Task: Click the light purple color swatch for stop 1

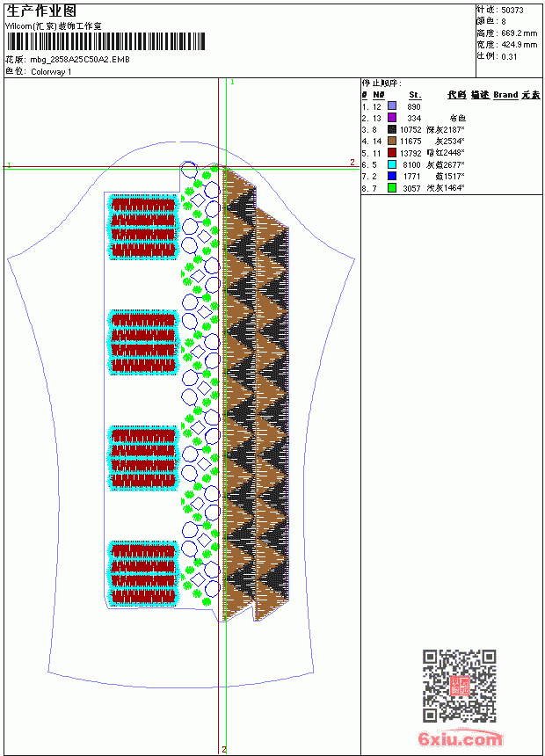Action: 392,106
